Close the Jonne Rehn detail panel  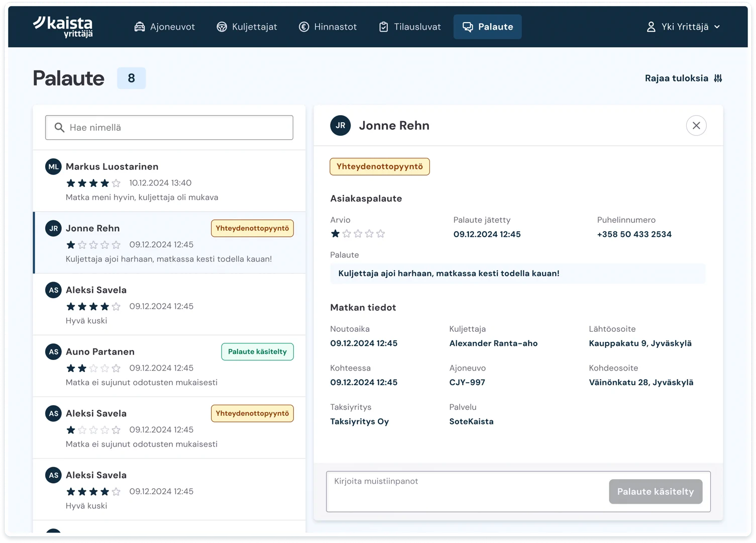[696, 125]
